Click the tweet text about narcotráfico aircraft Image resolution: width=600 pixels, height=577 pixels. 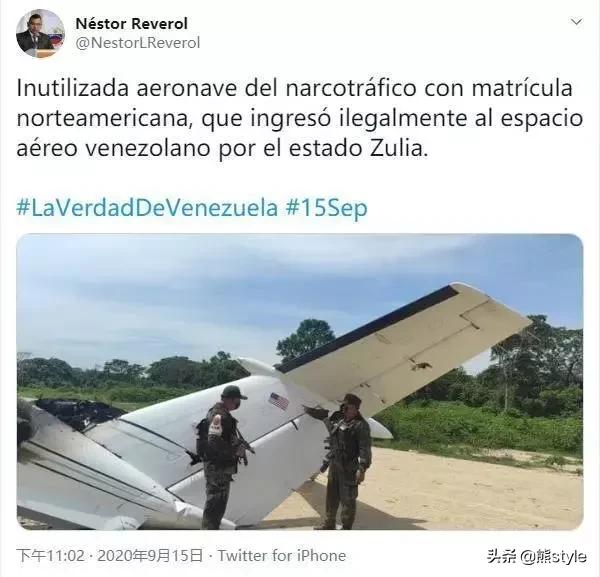300,118
